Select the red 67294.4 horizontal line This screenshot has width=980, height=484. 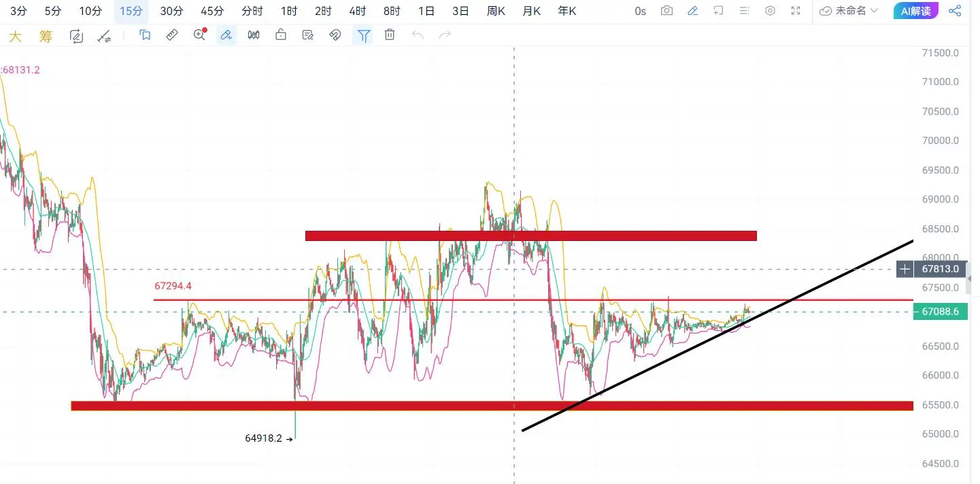pyautogui.click(x=533, y=300)
